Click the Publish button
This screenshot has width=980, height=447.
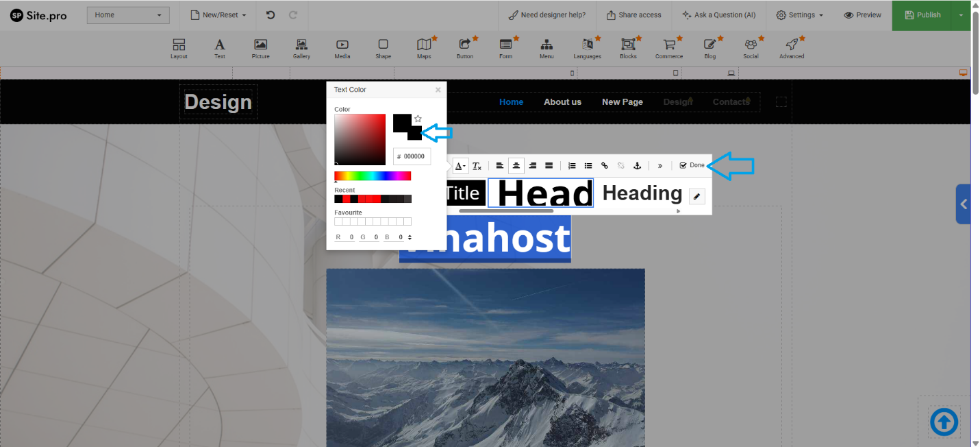coord(922,15)
